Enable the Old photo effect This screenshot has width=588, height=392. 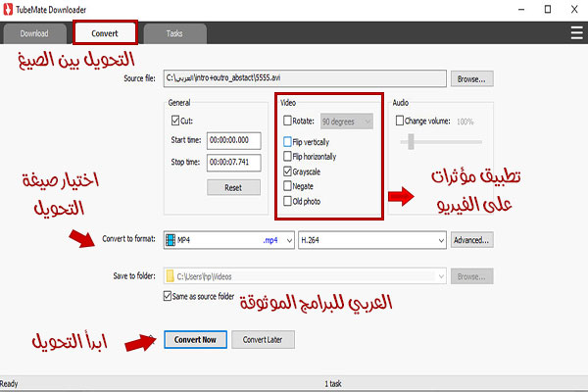pyautogui.click(x=287, y=201)
